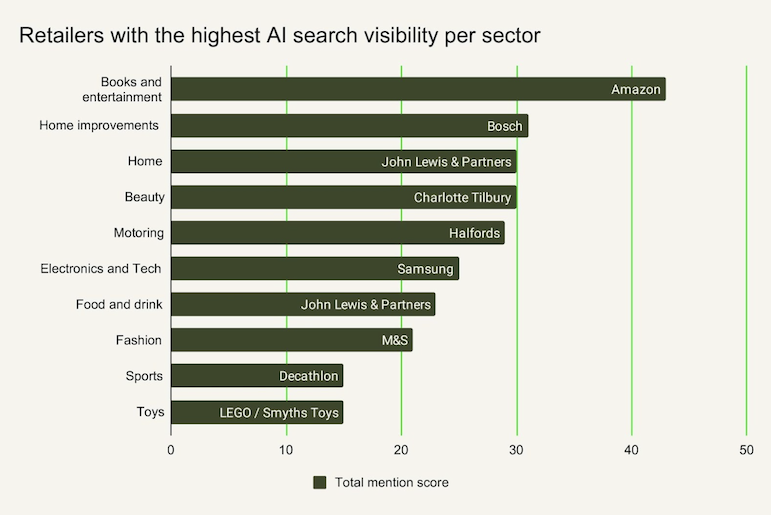Select the Samsung bar
Image resolution: width=771 pixels, height=515 pixels.
(314, 269)
